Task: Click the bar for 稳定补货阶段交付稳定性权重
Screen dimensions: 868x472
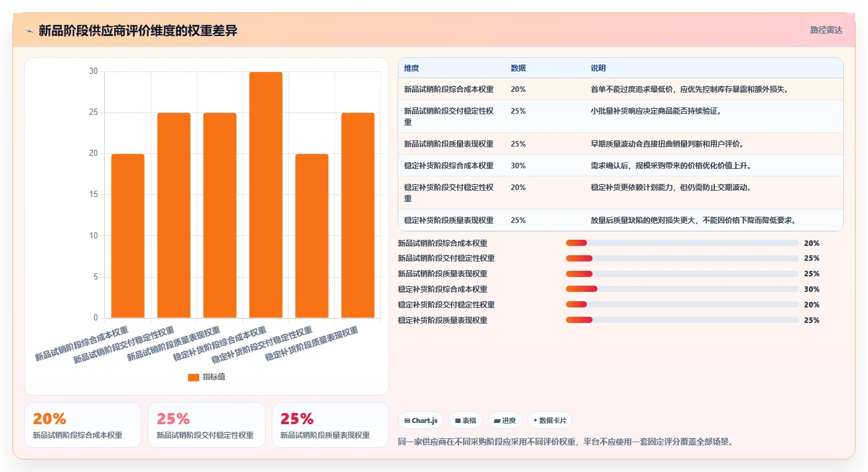Action: click(311, 236)
